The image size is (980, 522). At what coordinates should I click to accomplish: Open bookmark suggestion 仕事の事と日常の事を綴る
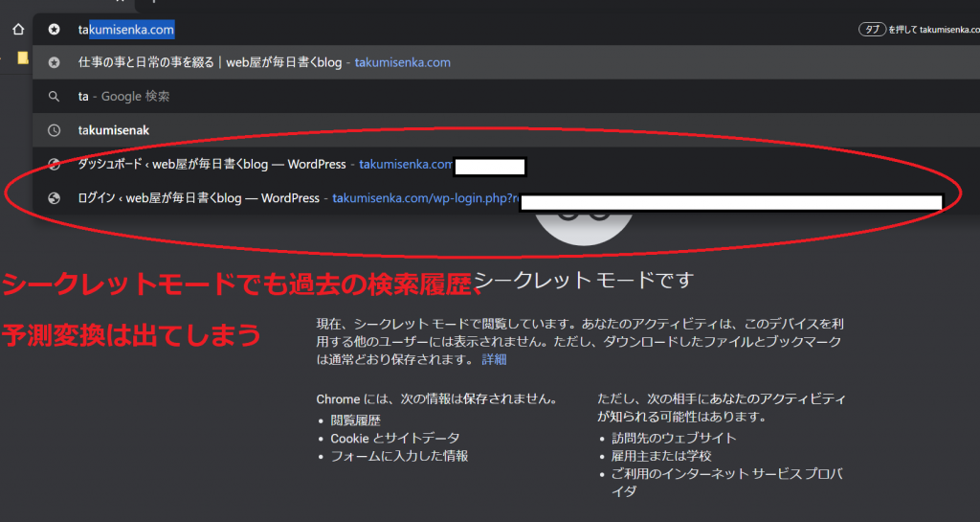[x=506, y=62]
